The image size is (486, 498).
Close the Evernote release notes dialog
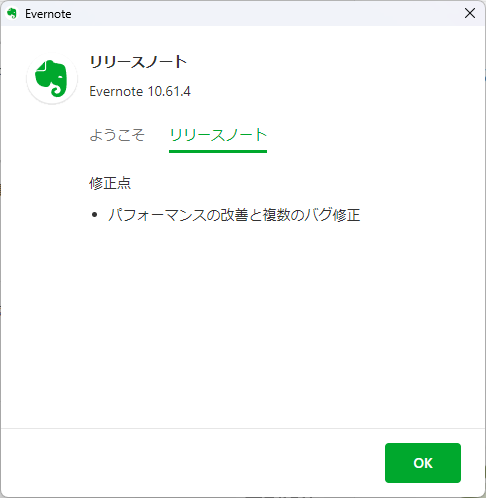pos(470,13)
